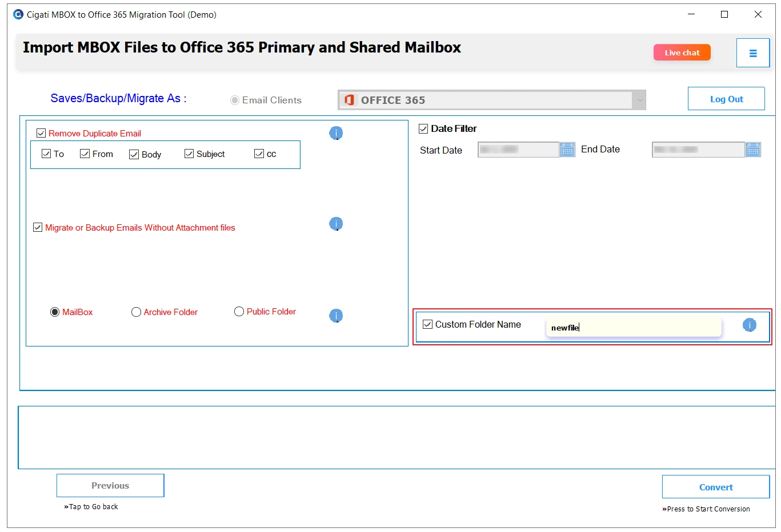This screenshot has width=781, height=532.
Task: Click the Log Out button
Action: [x=726, y=99]
